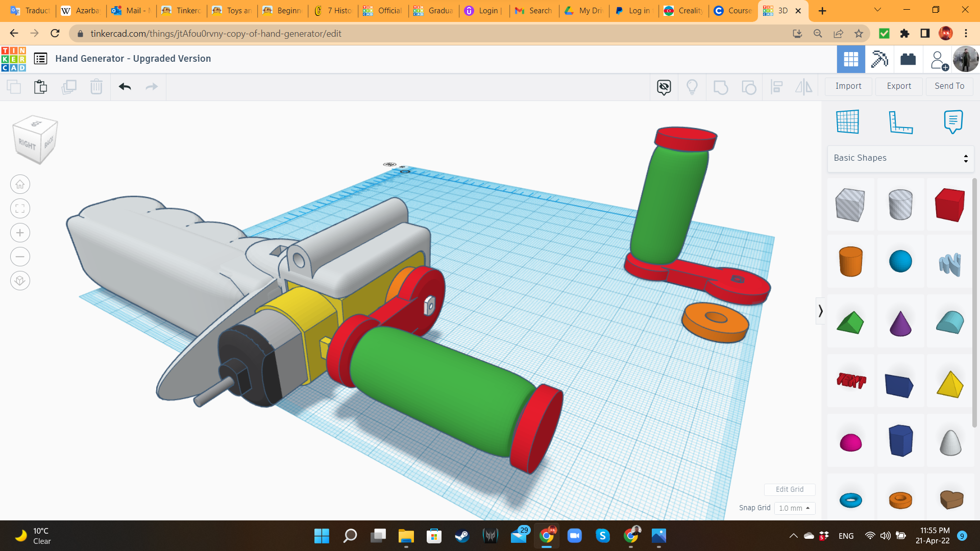Viewport: 980px width, 551px height.
Task: Select the Workplane tool
Action: (x=848, y=122)
